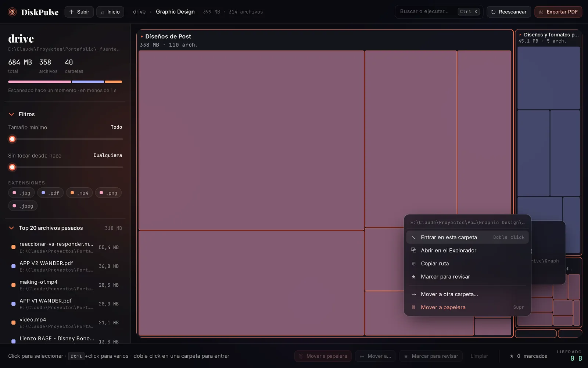The image size is (588, 368).
Task: Click the rescan circular arrow icon
Action: coord(493,12)
